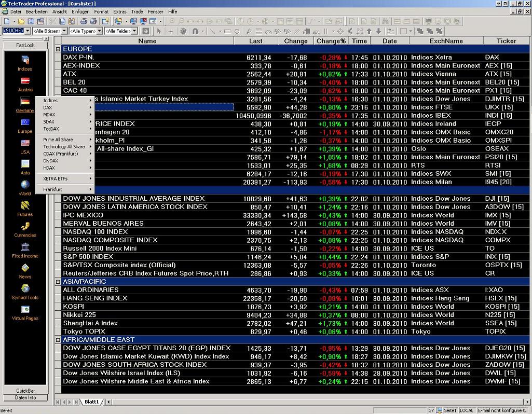Select the magnet snap tool
The image size is (532, 414).
pos(195,31)
